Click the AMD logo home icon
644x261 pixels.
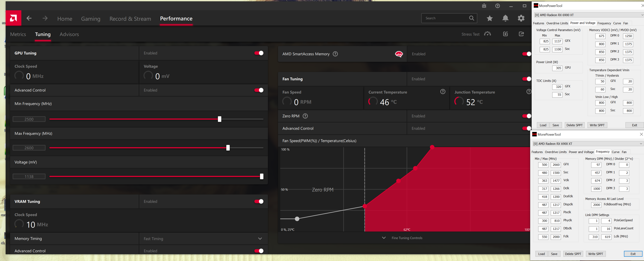13,18
